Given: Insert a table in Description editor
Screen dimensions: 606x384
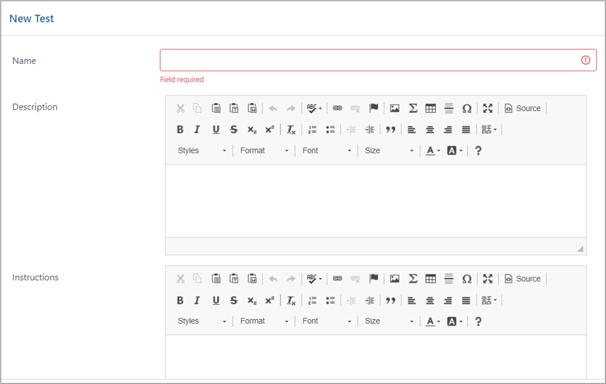Looking at the screenshot, I should pos(431,108).
